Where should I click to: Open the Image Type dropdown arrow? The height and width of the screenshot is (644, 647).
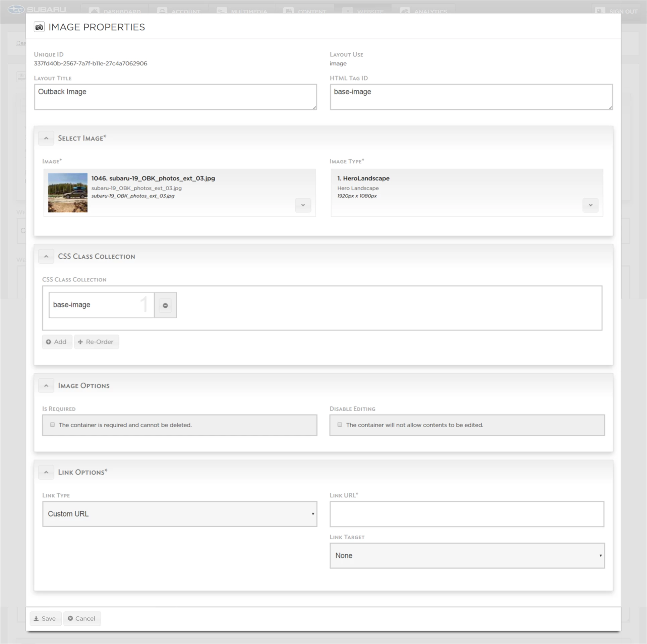pyautogui.click(x=590, y=205)
